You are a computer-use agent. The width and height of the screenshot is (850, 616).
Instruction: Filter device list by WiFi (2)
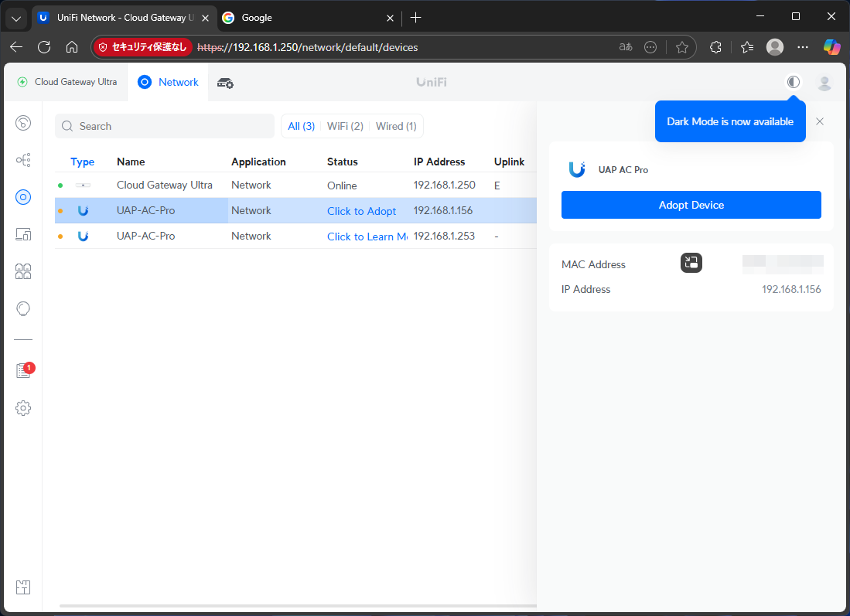tap(345, 126)
